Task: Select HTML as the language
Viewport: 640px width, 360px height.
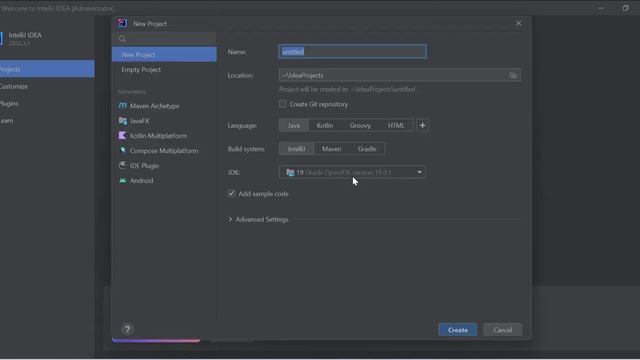Action: (396, 125)
